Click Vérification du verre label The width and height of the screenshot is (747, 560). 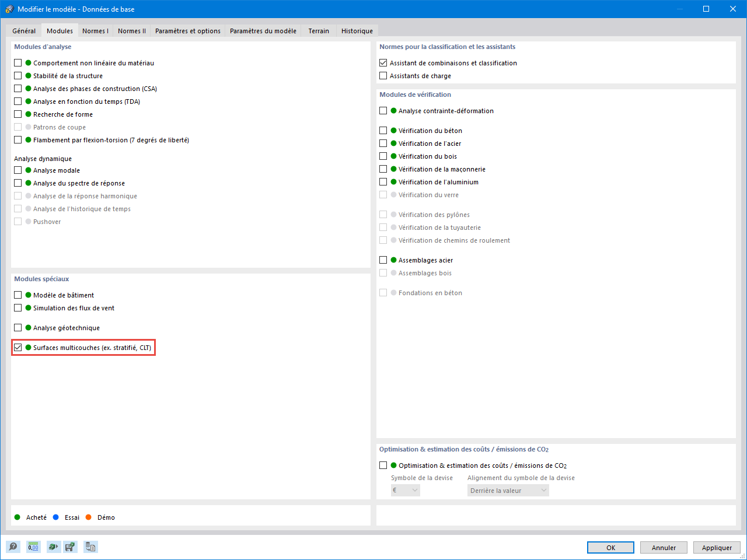pyautogui.click(x=428, y=195)
